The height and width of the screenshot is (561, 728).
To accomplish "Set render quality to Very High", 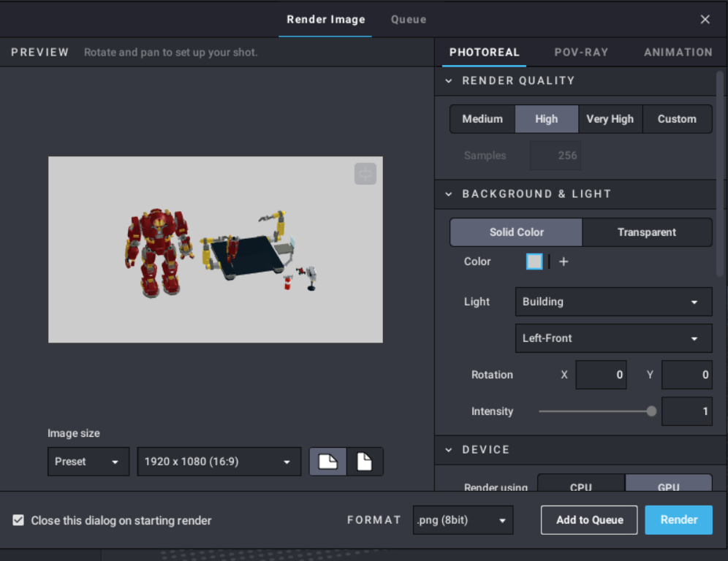I will coord(610,119).
